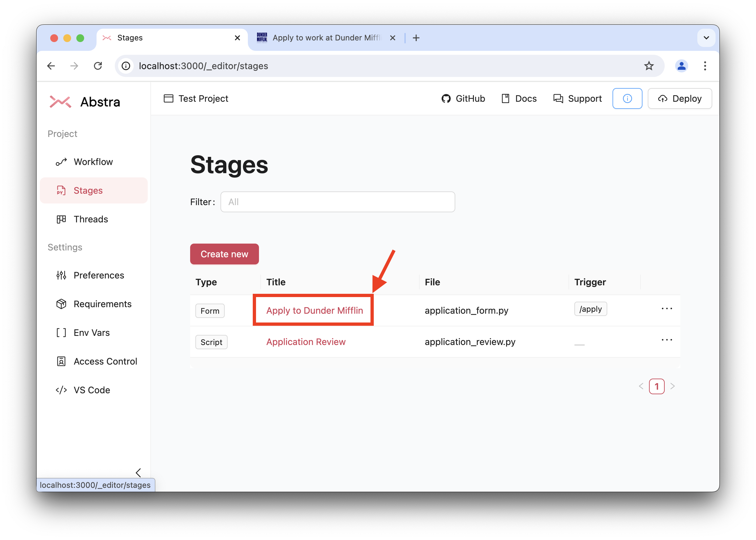Open a new browser tab

416,38
